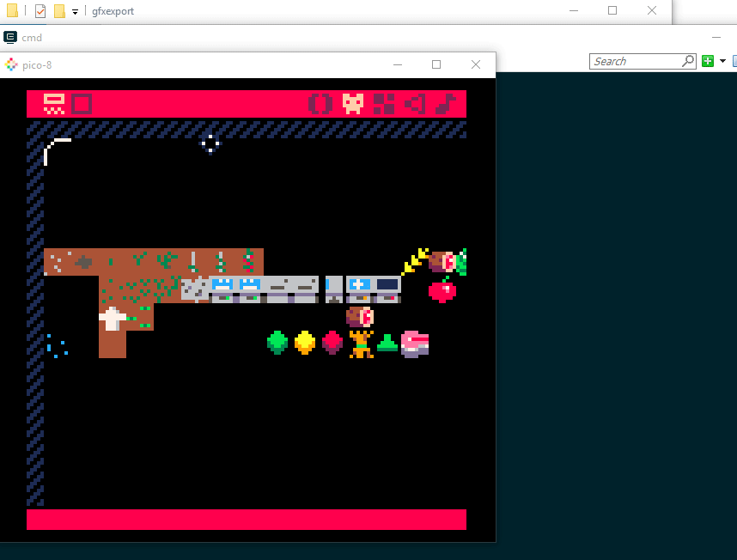This screenshot has height=560, width=737.
Task: Select the orange creature sprite
Action: pos(362,344)
